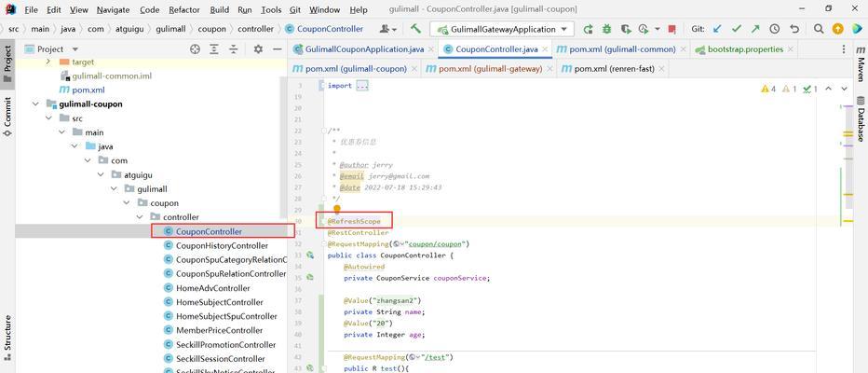Switch to pom.xml (renren-fast) tab
Image resolution: width=868 pixels, height=373 pixels.
pyautogui.click(x=614, y=69)
